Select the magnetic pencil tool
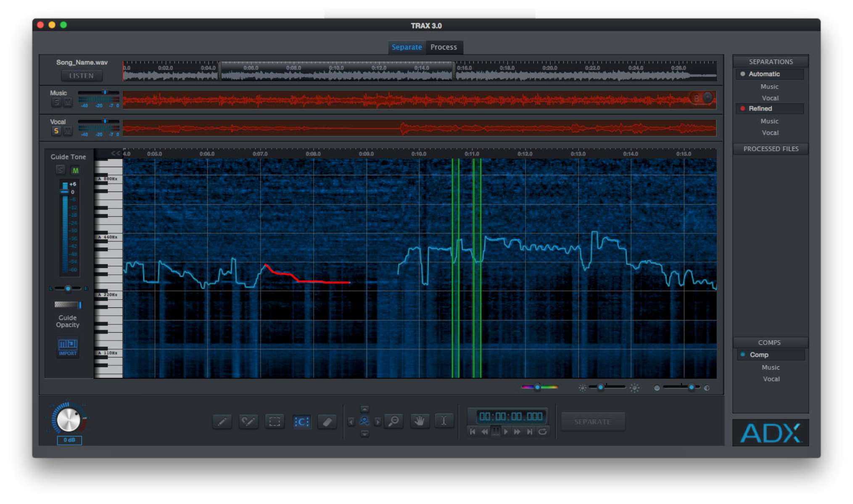 [x=248, y=421]
